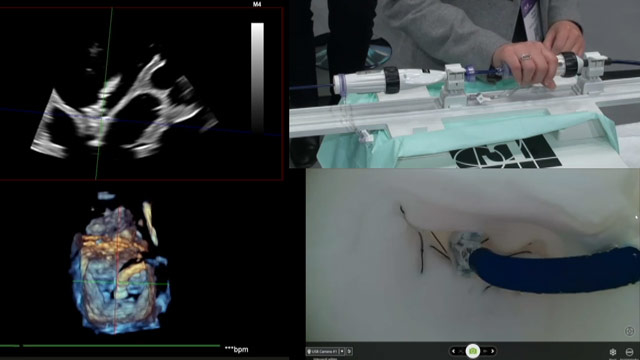Click the arrow icon right of the camera dropdown

(349, 351)
